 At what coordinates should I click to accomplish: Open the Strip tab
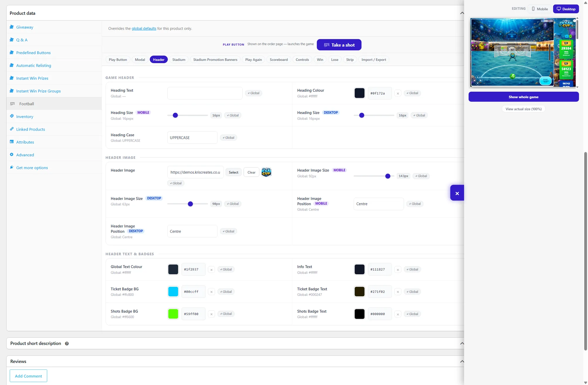pos(350,60)
